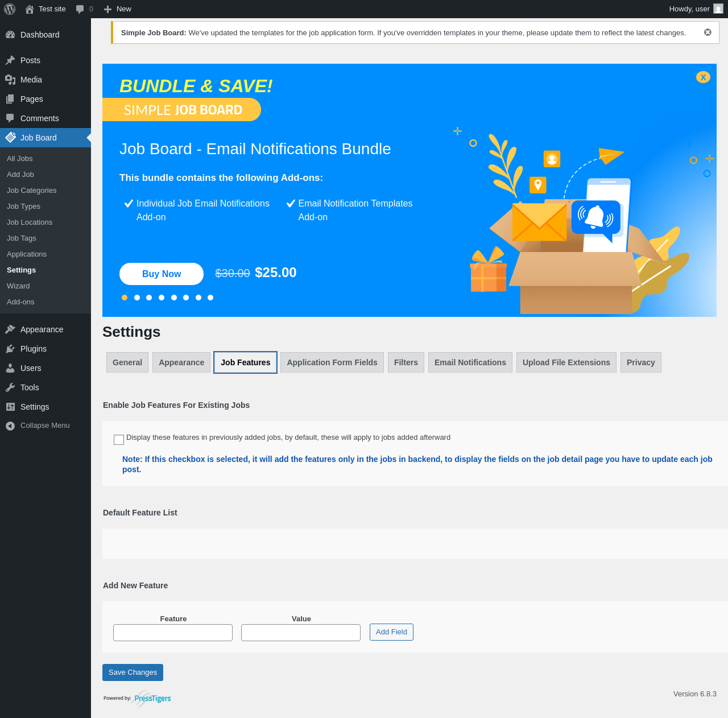
Task: Click the Plugins plug icon
Action: pyautogui.click(x=10, y=349)
